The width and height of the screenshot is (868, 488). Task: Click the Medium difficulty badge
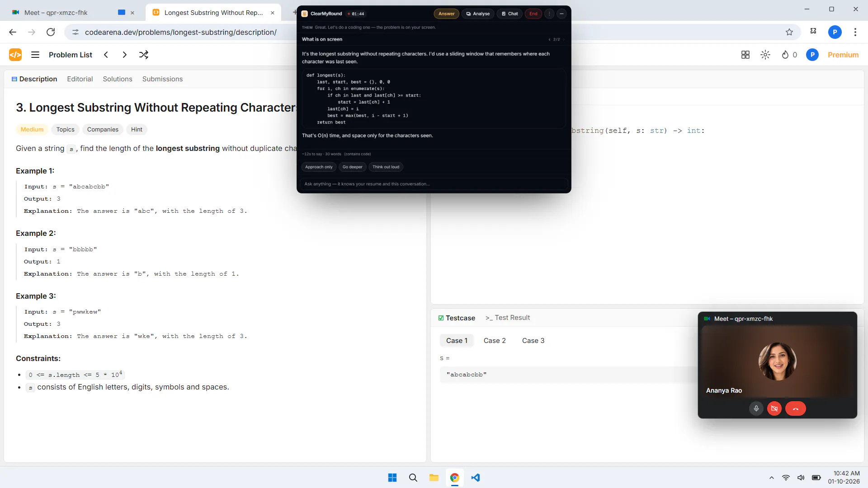pyautogui.click(x=32, y=129)
